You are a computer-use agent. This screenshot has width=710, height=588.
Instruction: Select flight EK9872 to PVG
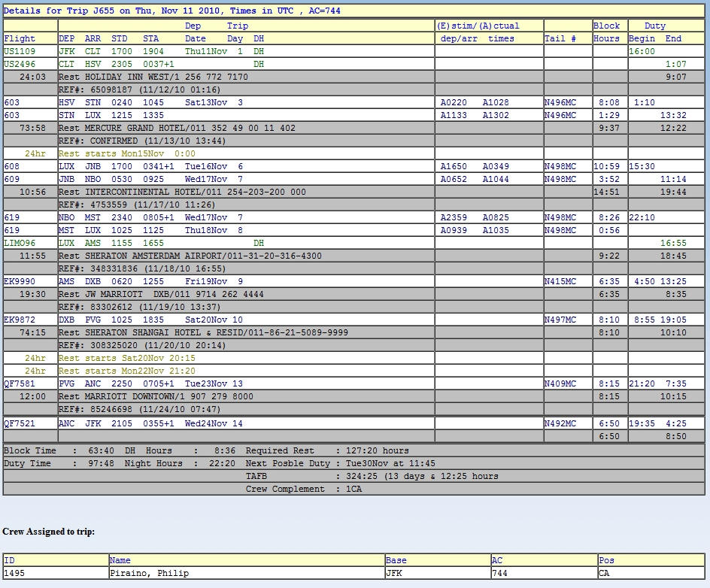[x=20, y=320]
